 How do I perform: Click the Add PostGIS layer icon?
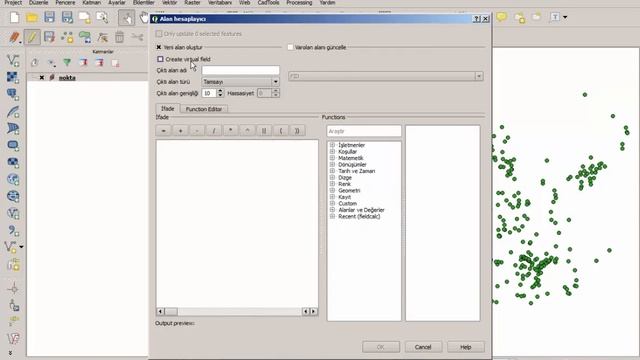[x=13, y=94]
